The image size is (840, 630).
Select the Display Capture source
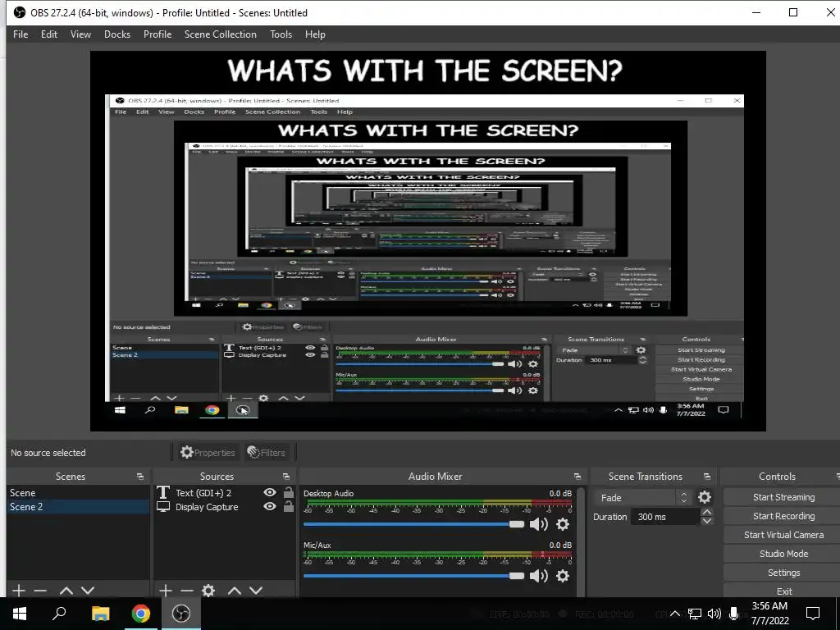click(206, 507)
